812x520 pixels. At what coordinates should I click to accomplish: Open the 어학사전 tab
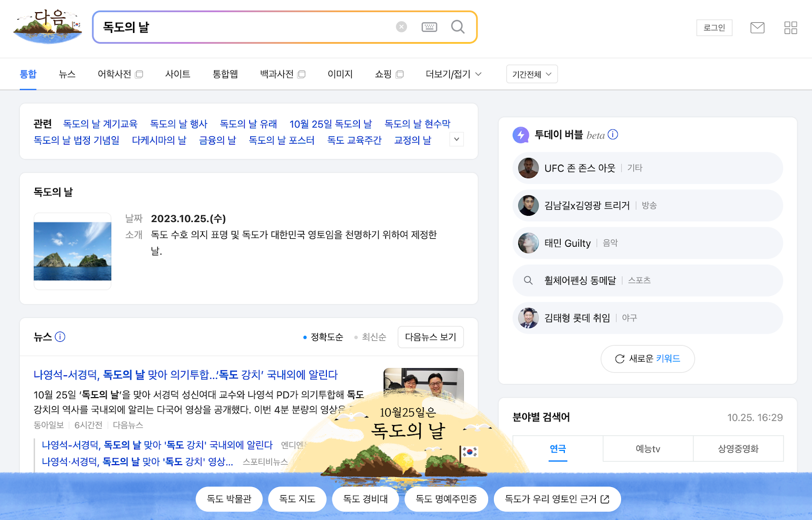[120, 74]
